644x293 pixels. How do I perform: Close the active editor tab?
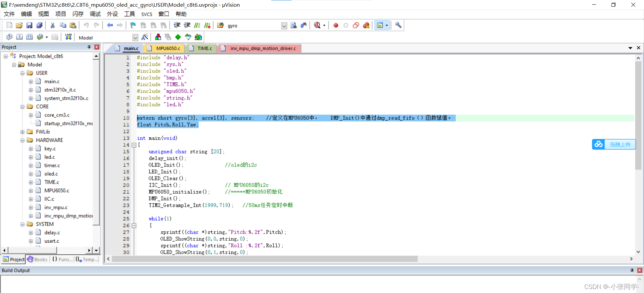pyautogui.click(x=638, y=48)
